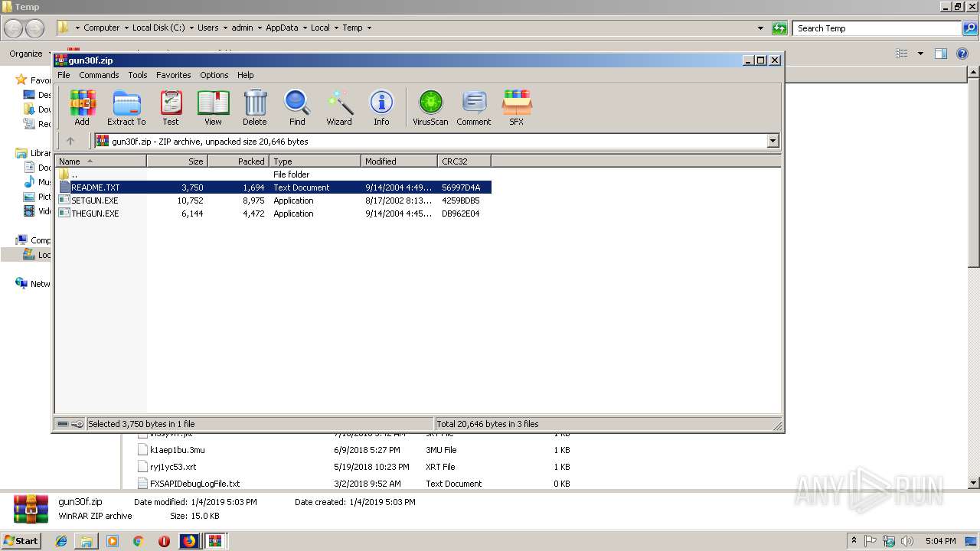Expand the arrow after Computer breadcrumb
Image resolution: width=980 pixels, height=551 pixels.
tap(126, 28)
